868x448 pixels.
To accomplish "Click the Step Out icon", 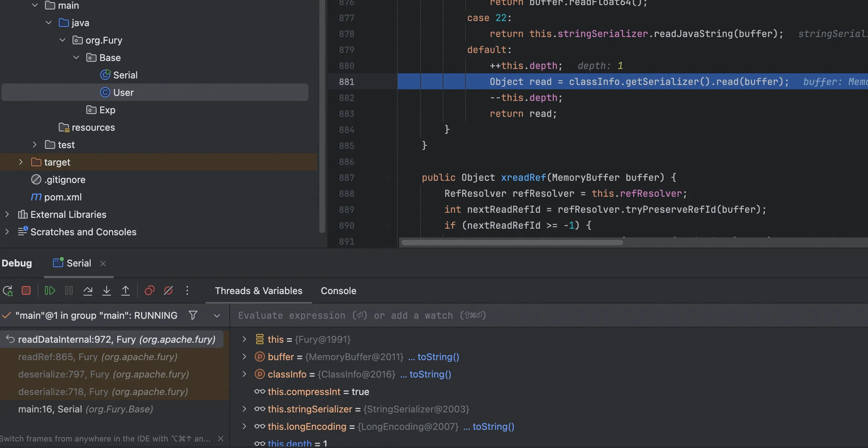I will [126, 291].
